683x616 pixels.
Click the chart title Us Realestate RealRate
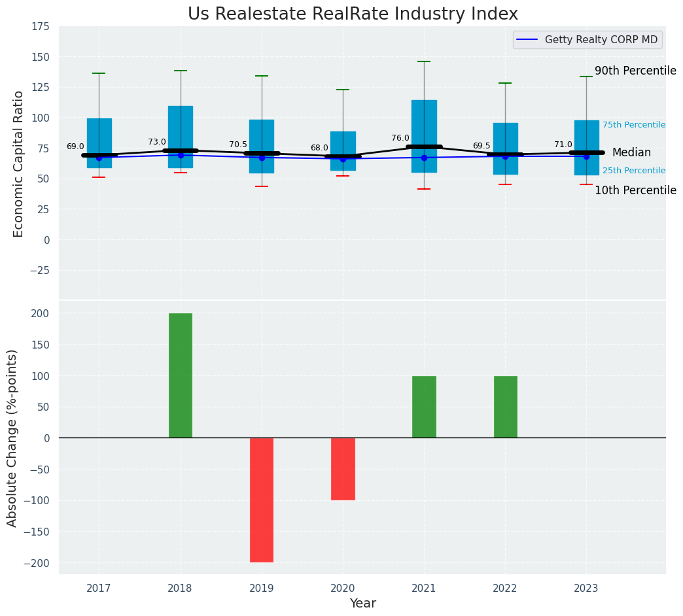(353, 14)
